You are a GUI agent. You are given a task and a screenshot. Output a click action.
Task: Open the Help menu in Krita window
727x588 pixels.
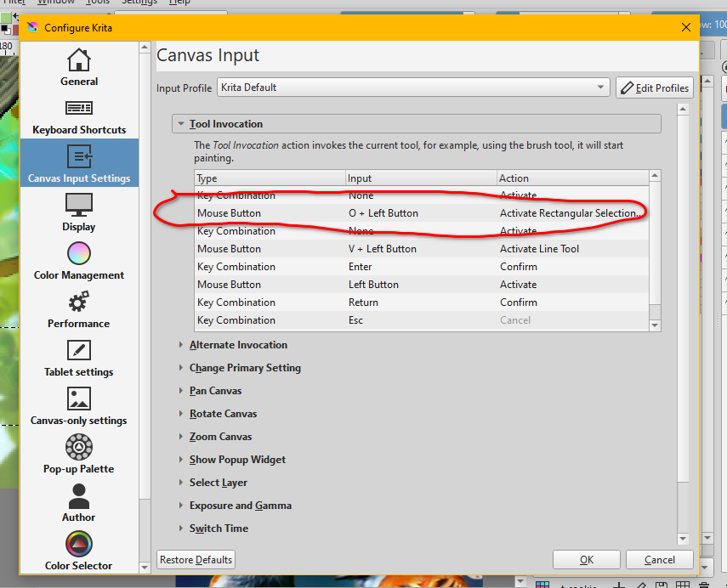coord(179,2)
